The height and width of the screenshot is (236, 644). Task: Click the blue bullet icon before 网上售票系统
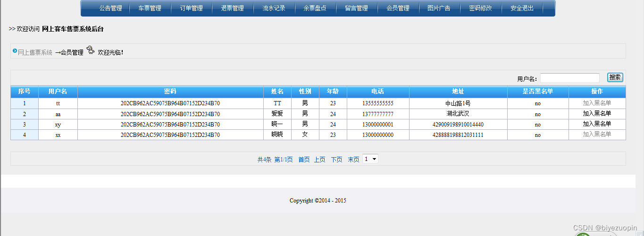(x=15, y=51)
